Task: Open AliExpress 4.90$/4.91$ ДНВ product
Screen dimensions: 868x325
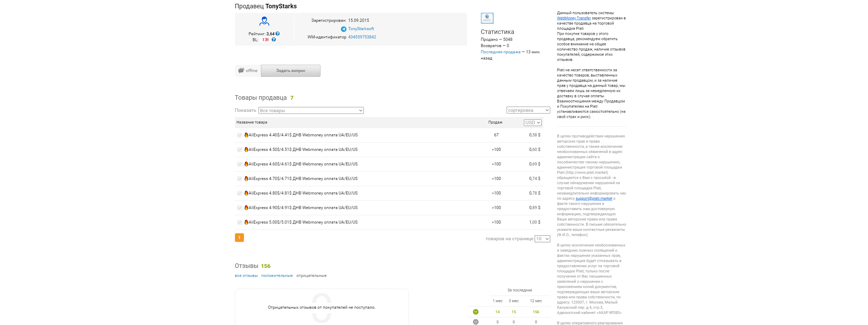Action: point(303,208)
